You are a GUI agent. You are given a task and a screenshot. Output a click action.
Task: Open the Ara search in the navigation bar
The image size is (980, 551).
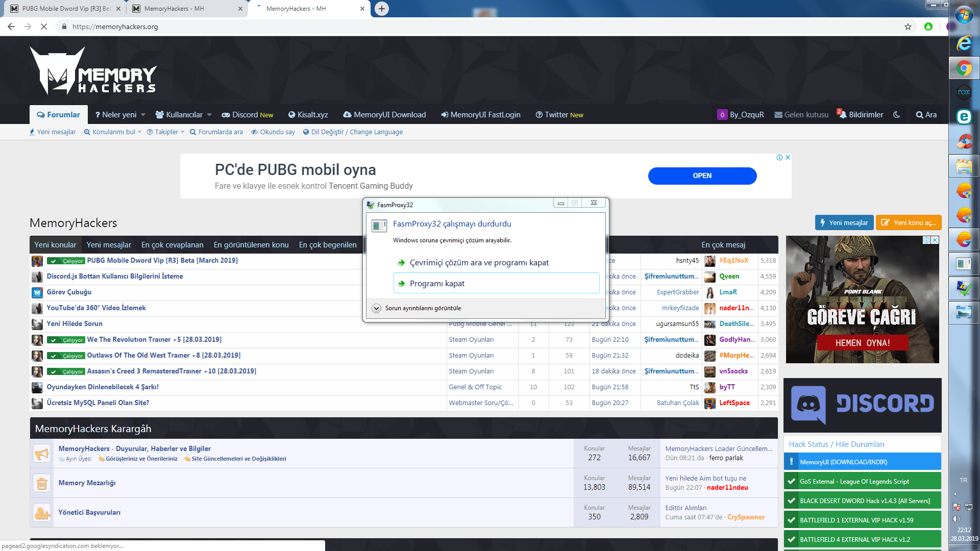926,115
